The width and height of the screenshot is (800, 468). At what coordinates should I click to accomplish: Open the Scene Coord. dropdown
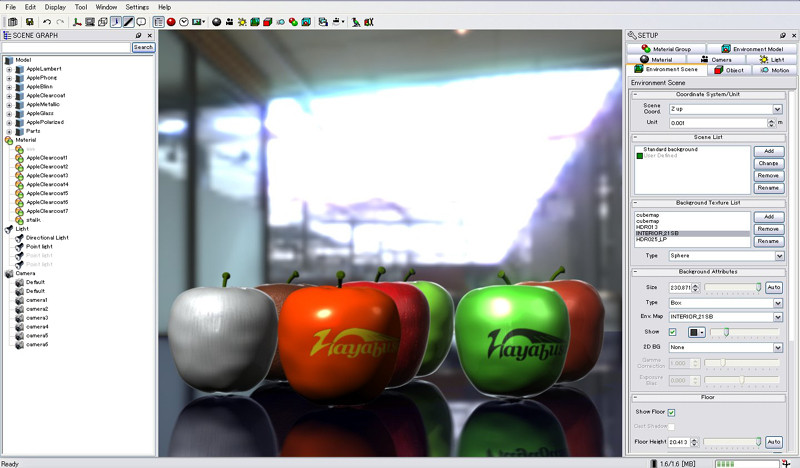click(x=777, y=109)
